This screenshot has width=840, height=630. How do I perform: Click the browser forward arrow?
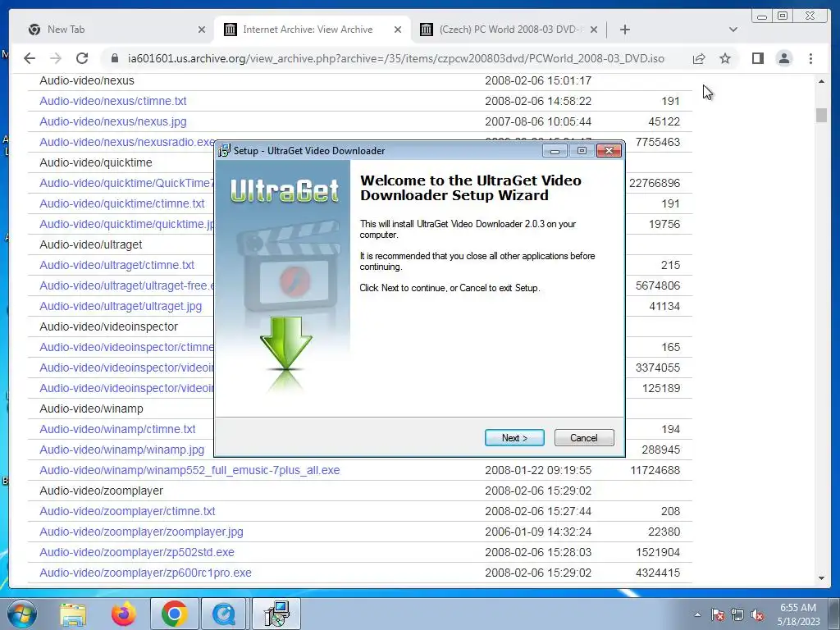(x=56, y=58)
